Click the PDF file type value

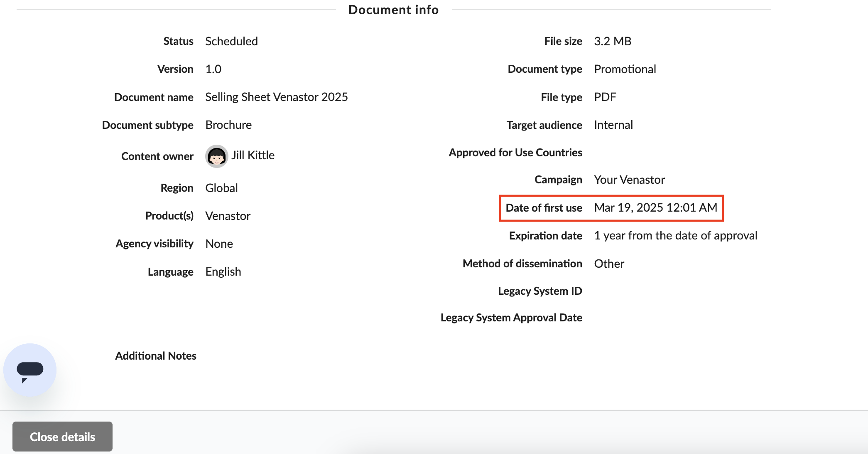click(x=605, y=97)
